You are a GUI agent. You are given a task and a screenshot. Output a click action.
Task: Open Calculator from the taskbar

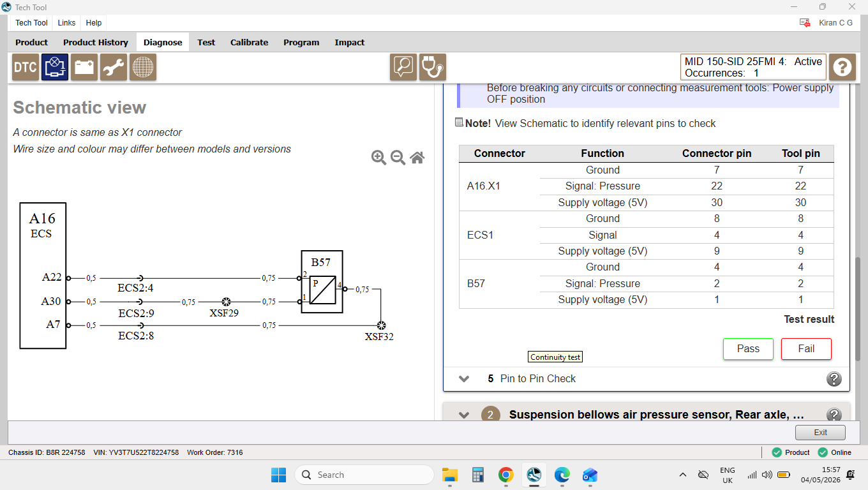click(477, 475)
